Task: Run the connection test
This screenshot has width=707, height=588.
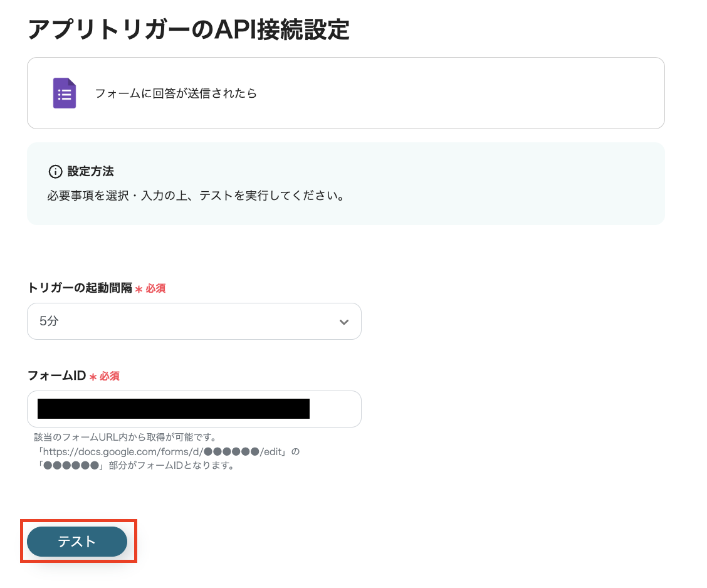Action: (76, 541)
